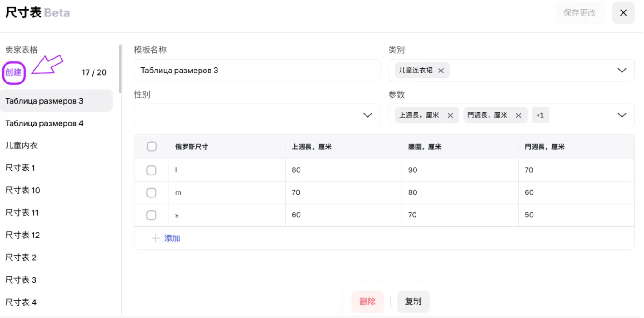Show the hidden +1 parameter chip
The width and height of the screenshot is (644, 318).
click(540, 115)
